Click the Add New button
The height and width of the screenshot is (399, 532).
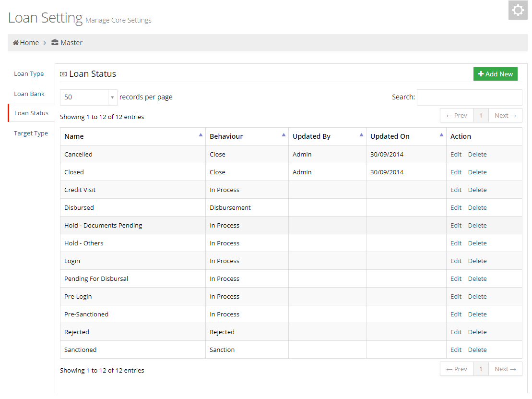pos(495,74)
